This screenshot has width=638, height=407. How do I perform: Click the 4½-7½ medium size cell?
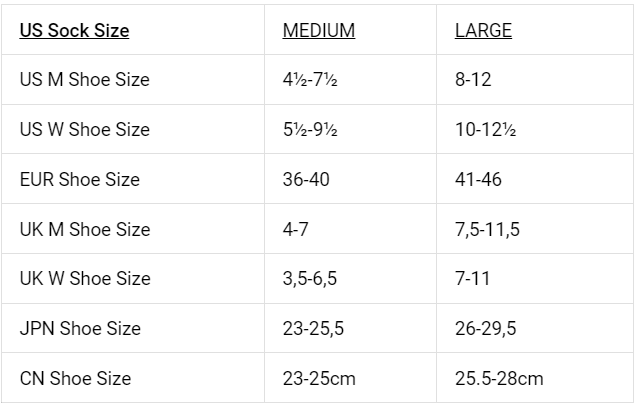click(x=310, y=80)
